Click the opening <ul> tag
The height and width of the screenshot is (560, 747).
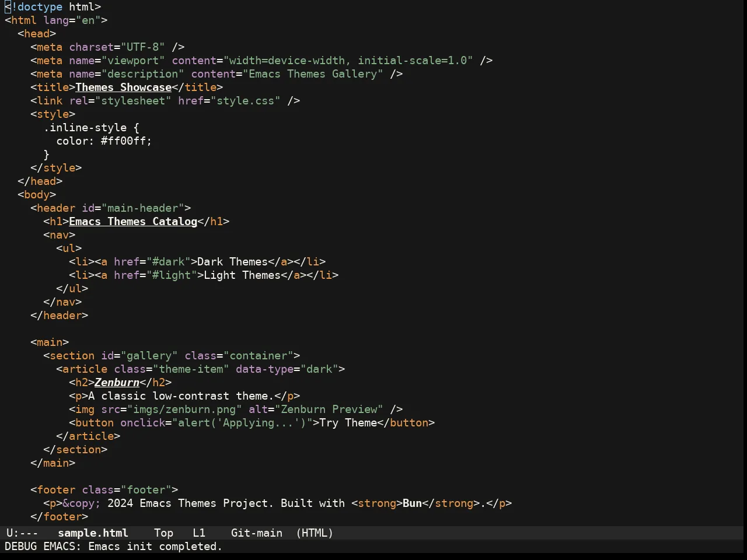point(69,249)
